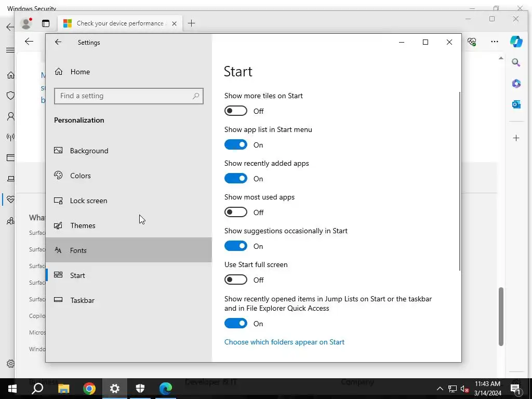Viewport: 532px width, 399px height.
Task: Turn off Show app list in Start menu
Action: (x=236, y=145)
